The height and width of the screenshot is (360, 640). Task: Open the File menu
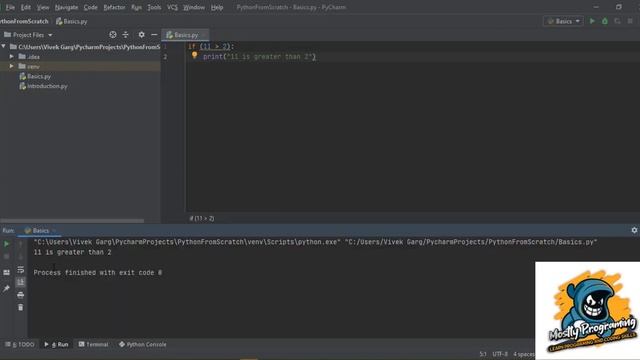(10, 7)
